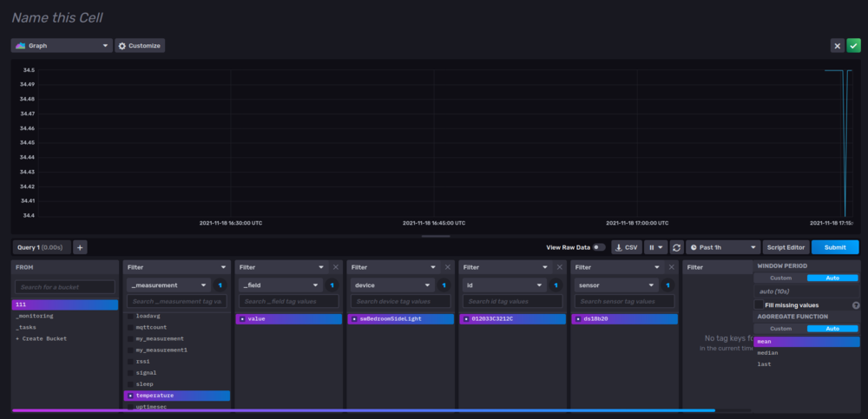Select the Query 1 tab
This screenshot has width=868, height=419.
point(41,247)
